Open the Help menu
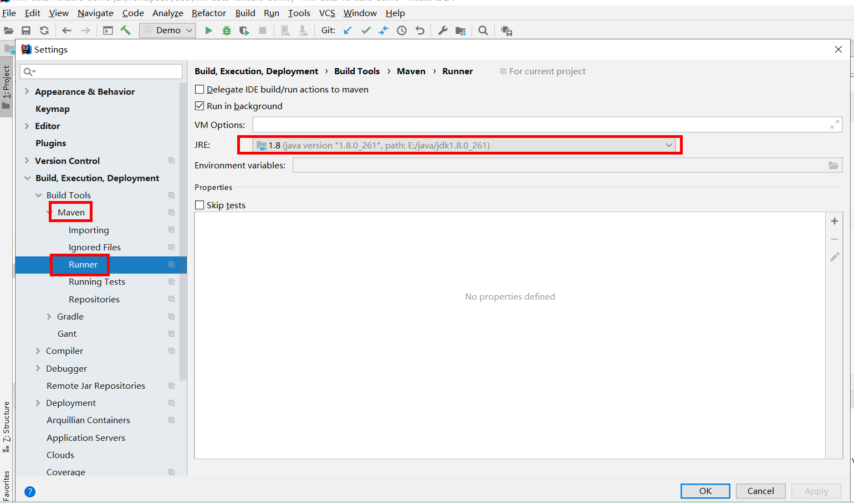854x504 pixels. pyautogui.click(x=395, y=13)
